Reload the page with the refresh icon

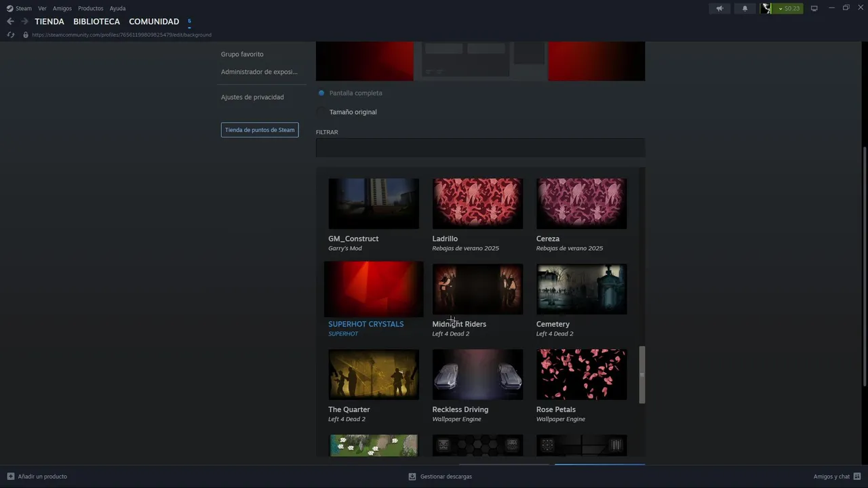[10, 35]
